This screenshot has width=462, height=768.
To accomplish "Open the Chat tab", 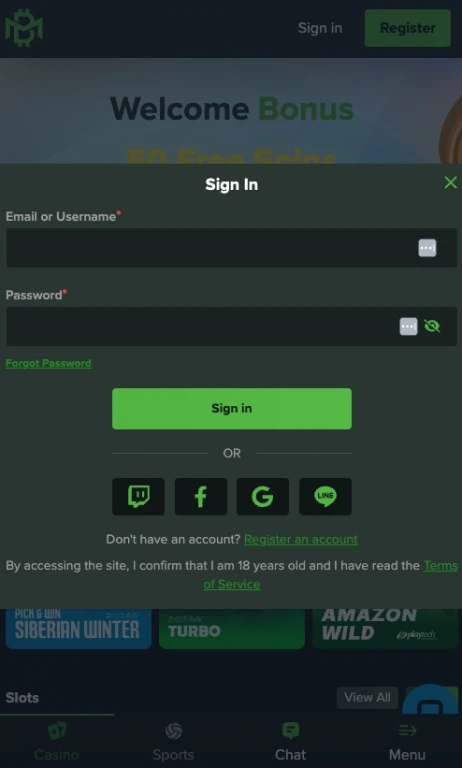I will point(291,741).
